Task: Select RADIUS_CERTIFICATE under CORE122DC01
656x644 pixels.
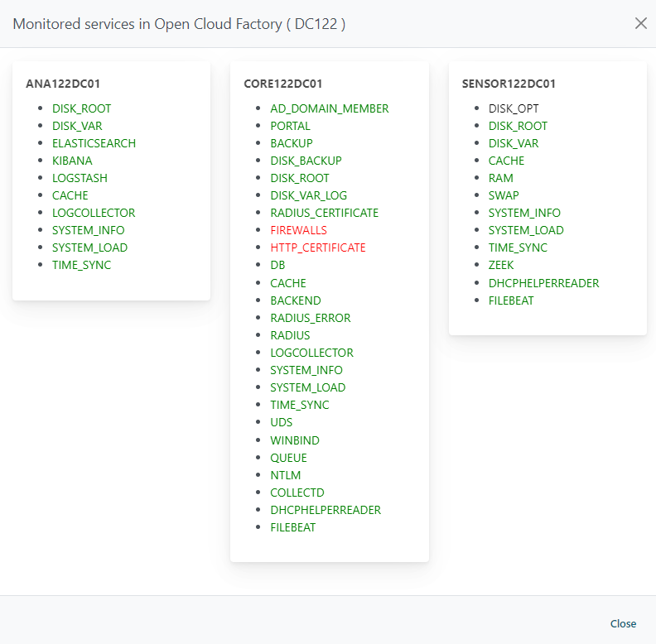Action: tap(324, 213)
